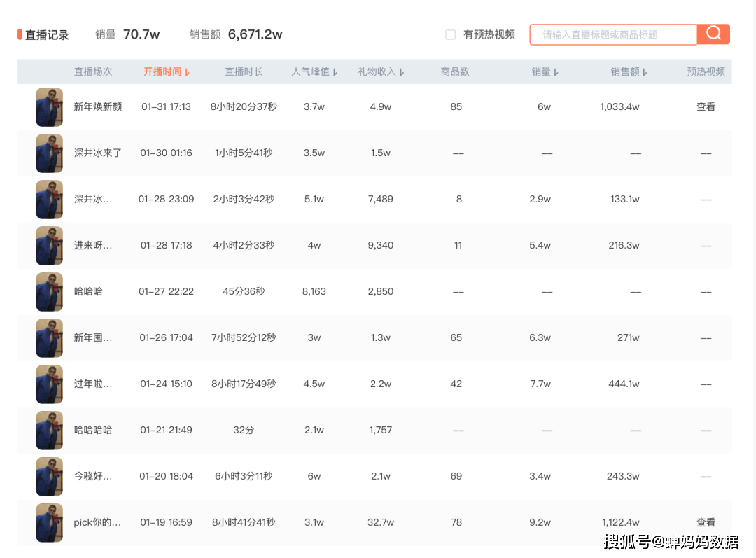Viewport: 756px width, 558px height.
Task: Click the 商品数 column header
Action: tap(455, 71)
